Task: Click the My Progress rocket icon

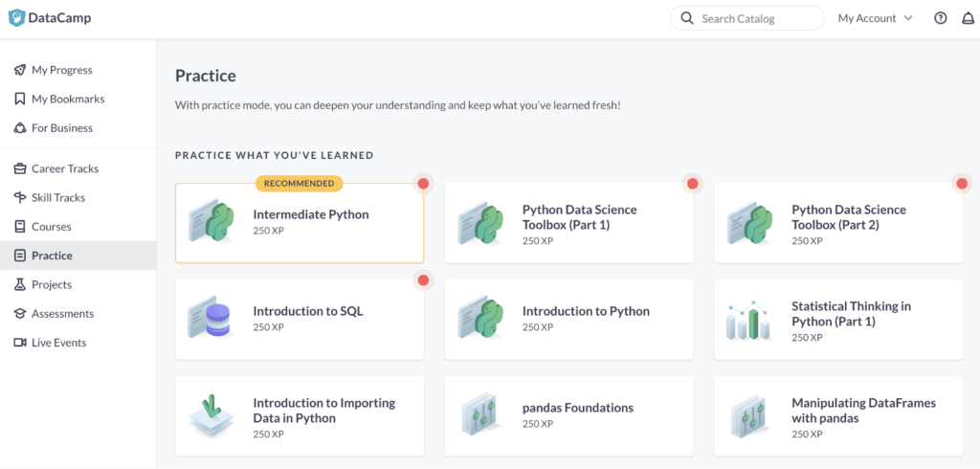Action: click(x=20, y=70)
